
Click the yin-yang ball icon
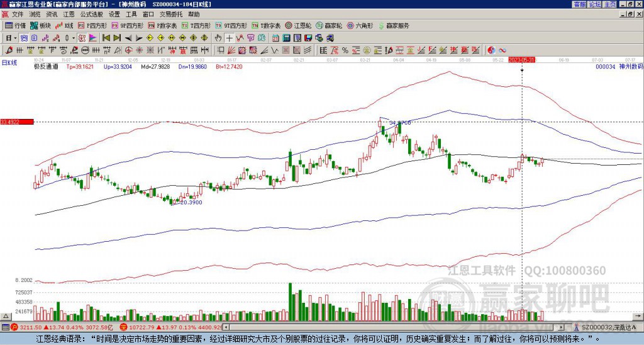[x=491, y=50]
